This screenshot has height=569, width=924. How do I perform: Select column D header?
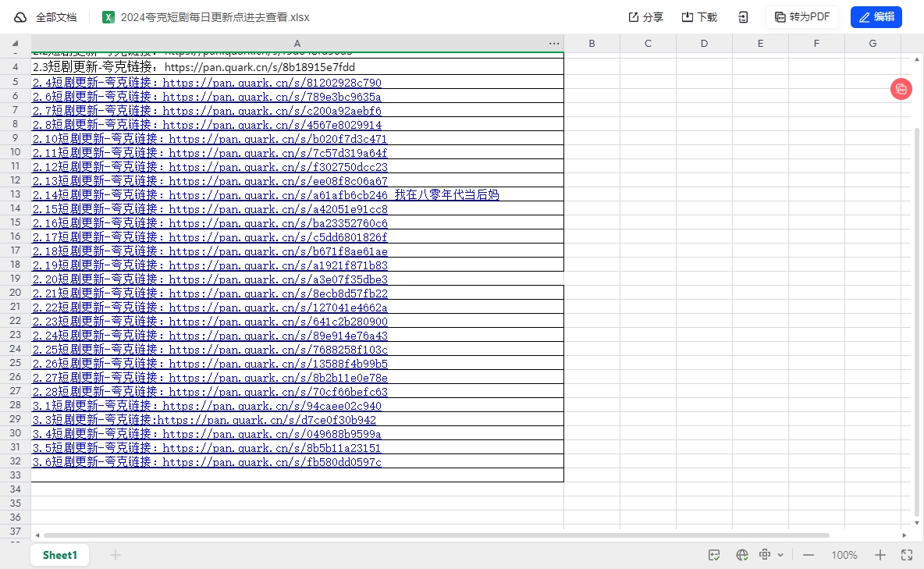[x=704, y=43]
